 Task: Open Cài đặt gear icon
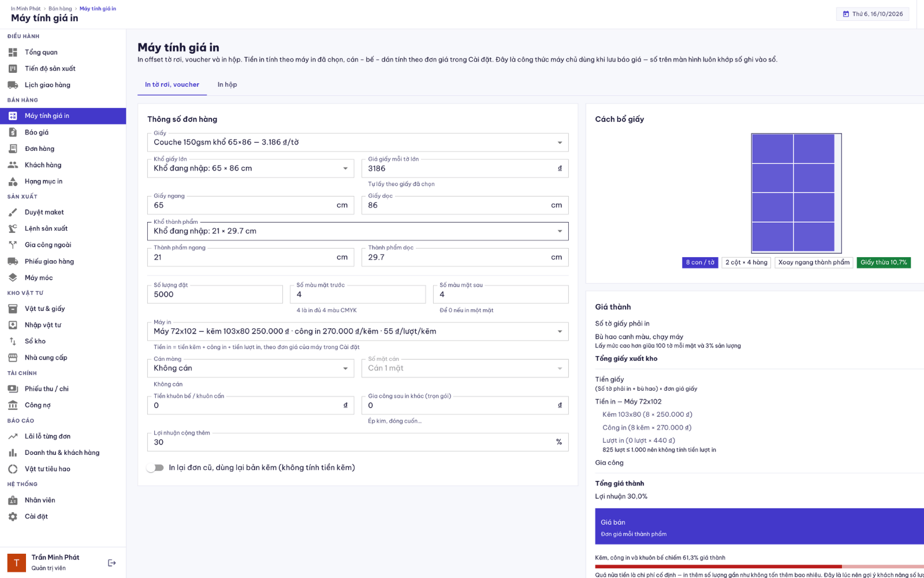pyautogui.click(x=13, y=516)
